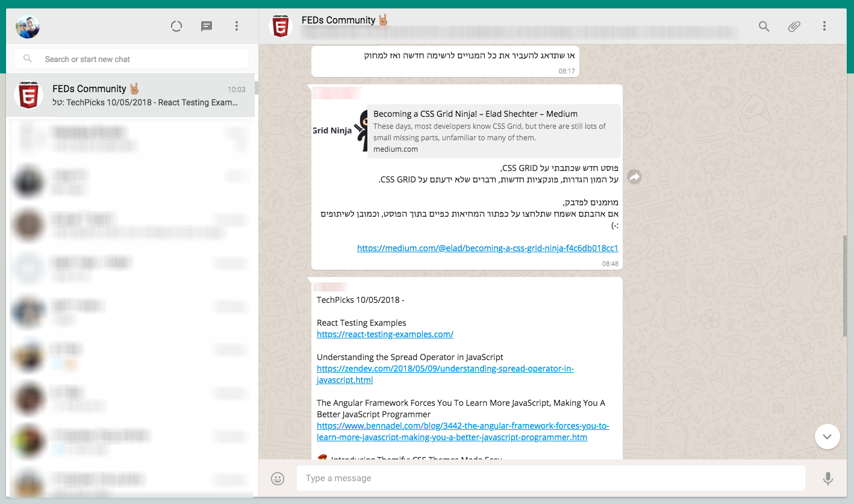Image resolution: width=854 pixels, height=504 pixels.
Task: Focus the 'Type a message' input
Action: (550, 478)
